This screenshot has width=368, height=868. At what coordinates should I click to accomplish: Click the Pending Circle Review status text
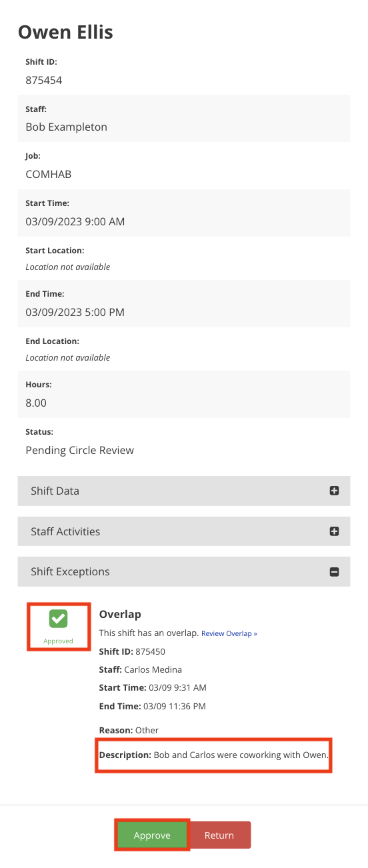click(80, 451)
